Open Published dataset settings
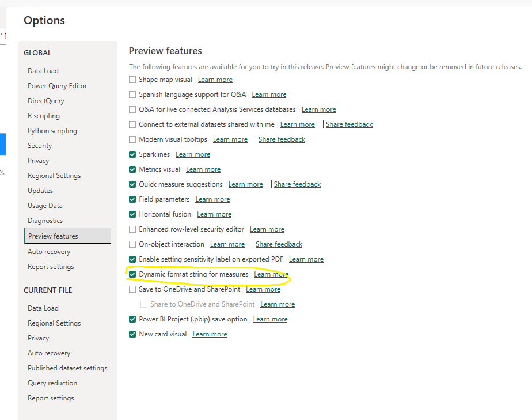 pyautogui.click(x=67, y=368)
